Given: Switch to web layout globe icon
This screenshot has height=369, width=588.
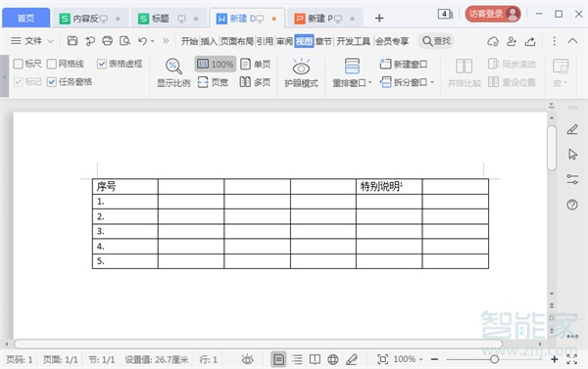Looking at the screenshot, I should [x=333, y=359].
